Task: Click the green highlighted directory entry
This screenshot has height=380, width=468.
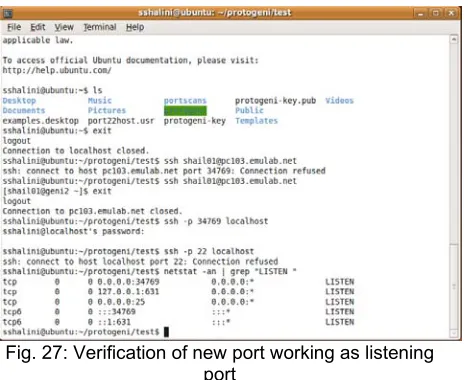Action: [185, 111]
